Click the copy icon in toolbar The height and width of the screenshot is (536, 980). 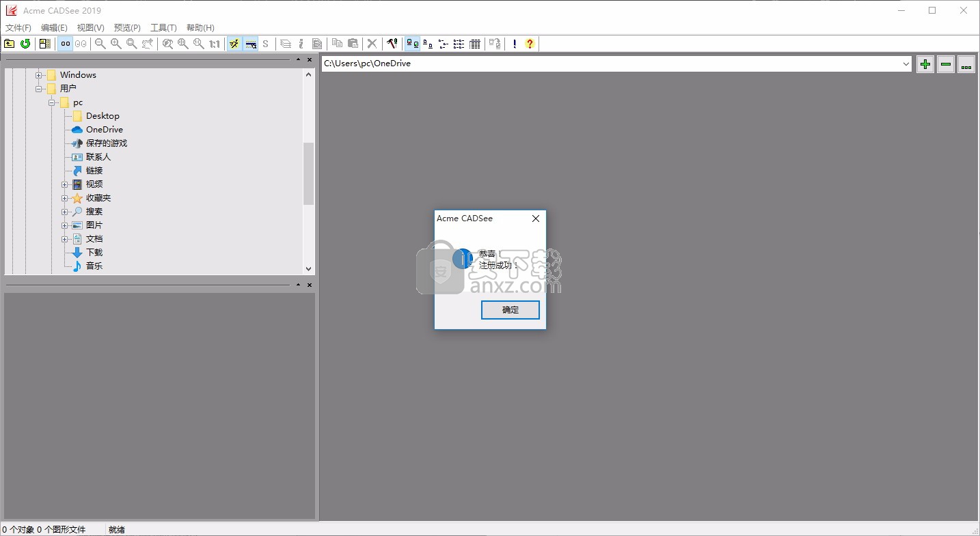click(x=337, y=44)
